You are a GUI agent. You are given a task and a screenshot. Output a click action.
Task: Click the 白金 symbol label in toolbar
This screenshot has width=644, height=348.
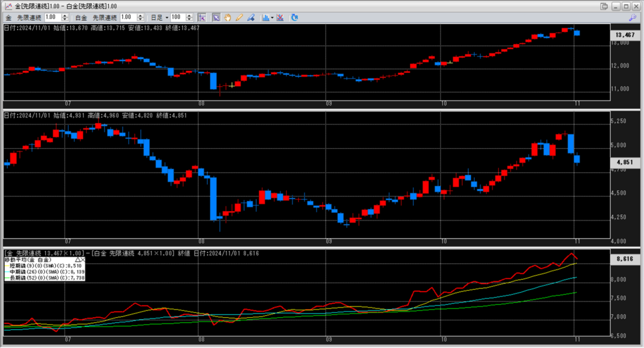[x=81, y=18]
